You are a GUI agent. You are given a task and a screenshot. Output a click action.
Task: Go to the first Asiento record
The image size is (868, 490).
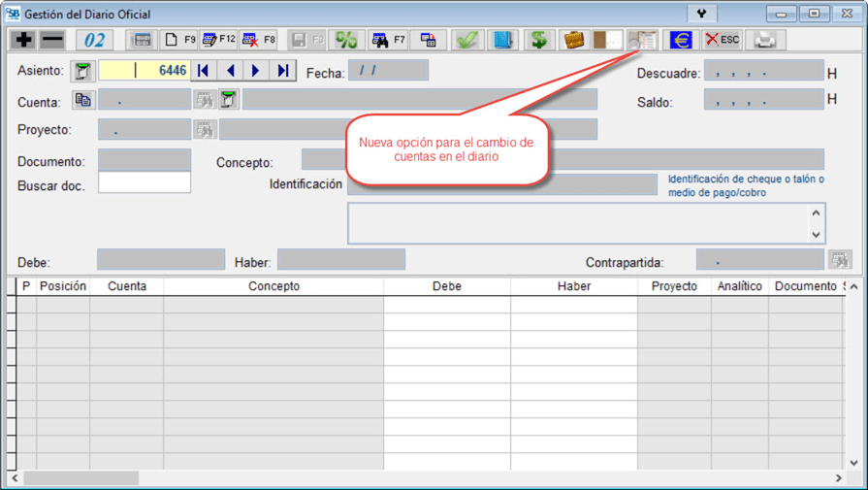pyautogui.click(x=204, y=71)
